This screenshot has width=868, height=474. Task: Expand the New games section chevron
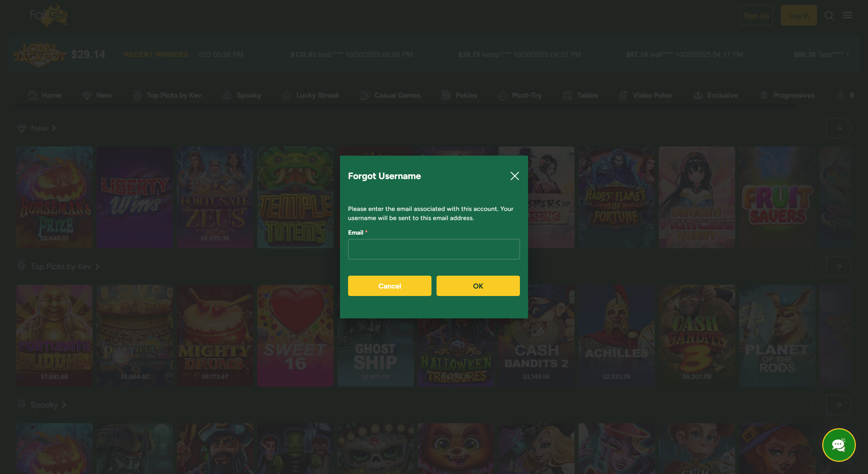point(54,128)
